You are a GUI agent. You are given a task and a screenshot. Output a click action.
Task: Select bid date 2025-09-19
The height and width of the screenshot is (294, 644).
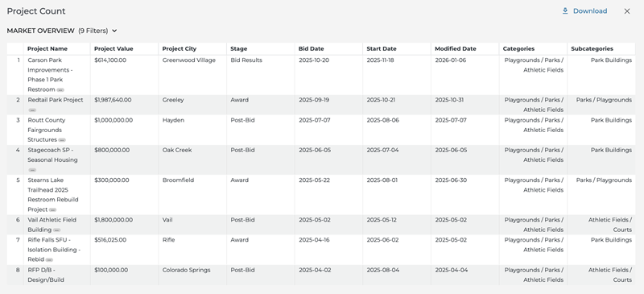314,100
